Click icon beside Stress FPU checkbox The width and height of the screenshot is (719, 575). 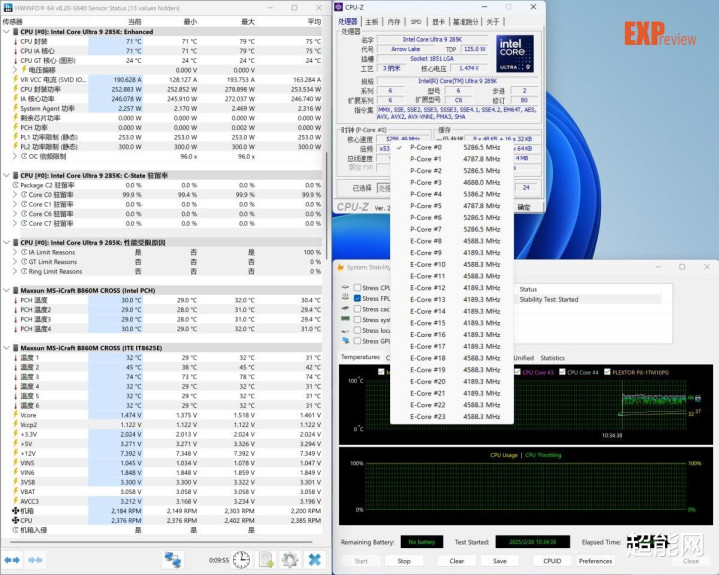(x=345, y=298)
